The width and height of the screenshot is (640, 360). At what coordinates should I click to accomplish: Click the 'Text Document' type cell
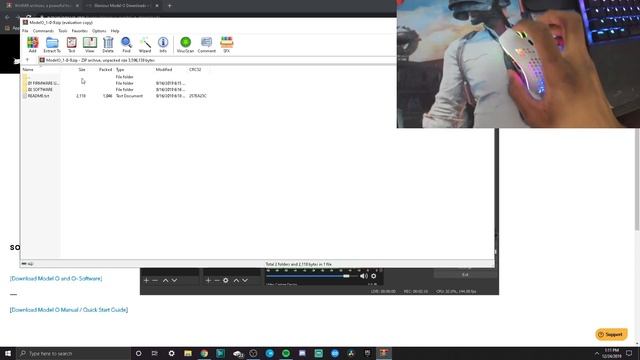(129, 96)
